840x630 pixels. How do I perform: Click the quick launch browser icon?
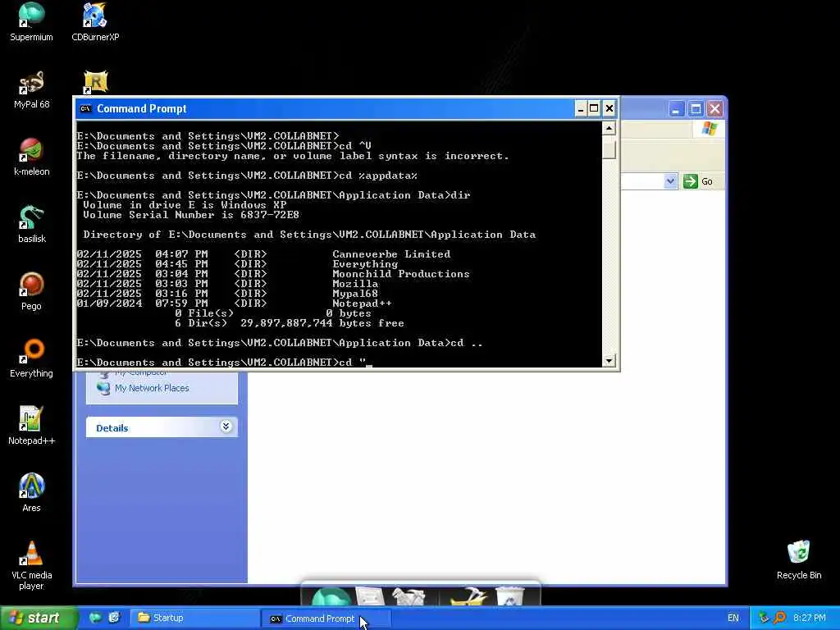click(95, 618)
